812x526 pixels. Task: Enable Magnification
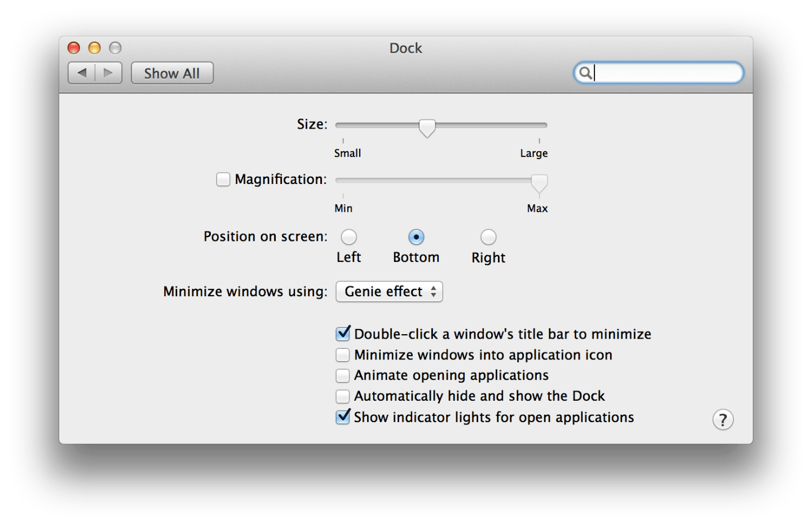(x=223, y=179)
